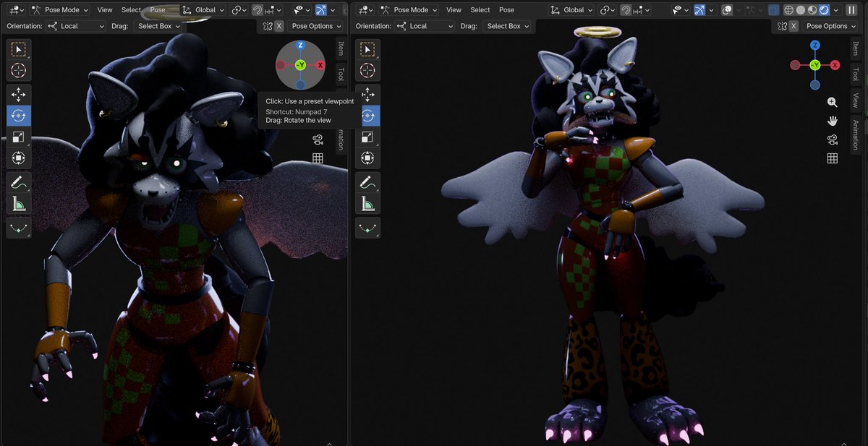Pick the Rotate tool in left viewport
The height and width of the screenshot is (446, 868).
tap(19, 116)
